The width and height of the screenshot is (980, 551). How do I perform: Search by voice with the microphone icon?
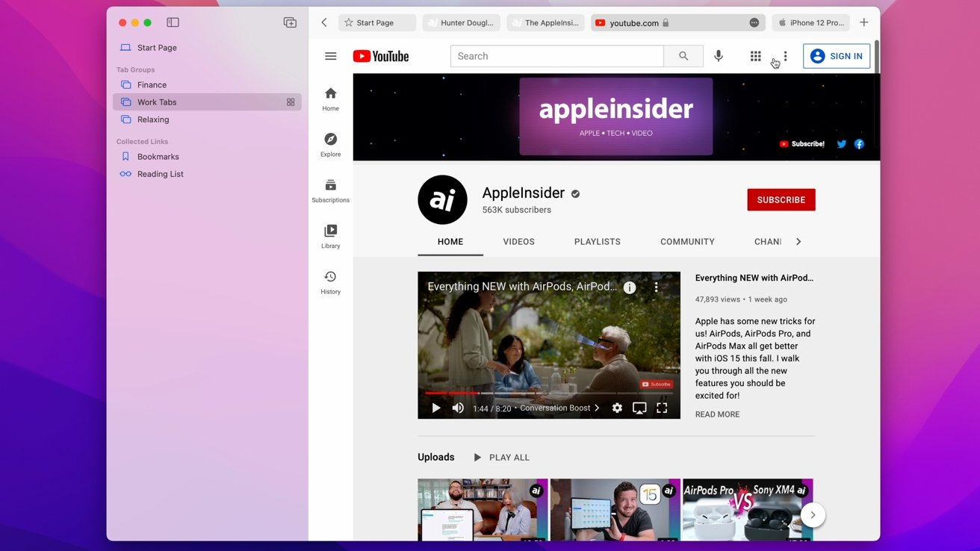tap(719, 56)
